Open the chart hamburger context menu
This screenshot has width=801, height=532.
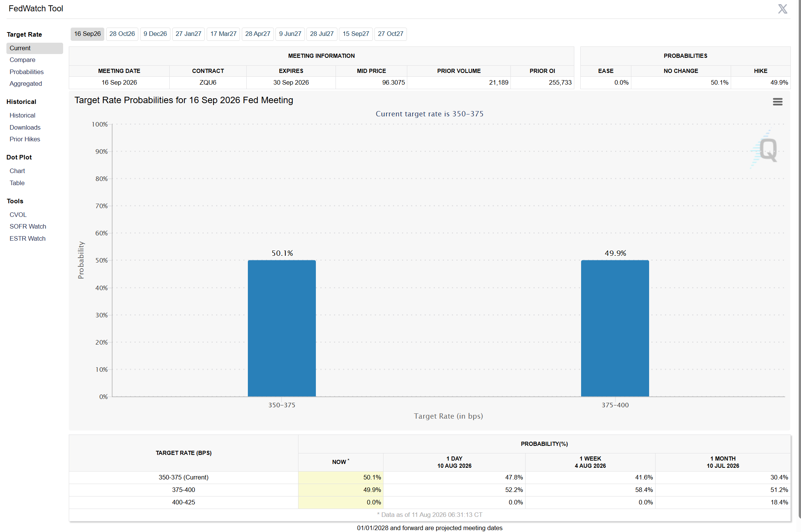coord(778,102)
